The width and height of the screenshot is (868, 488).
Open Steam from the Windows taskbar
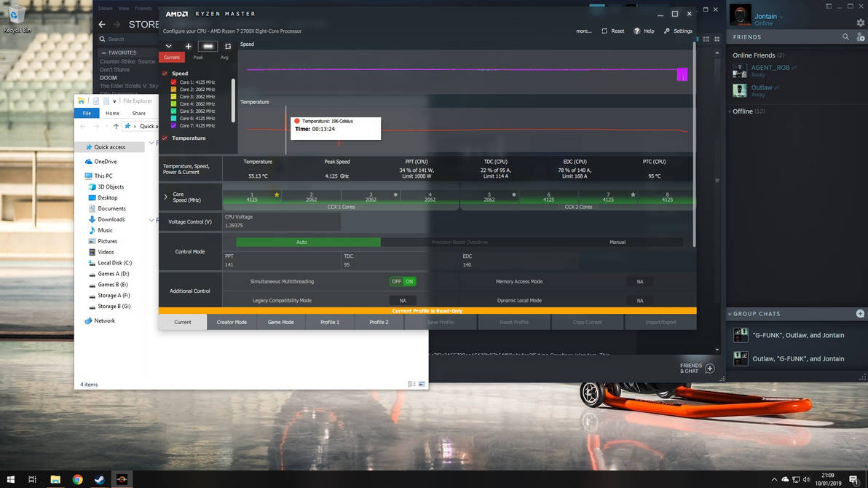click(100, 479)
